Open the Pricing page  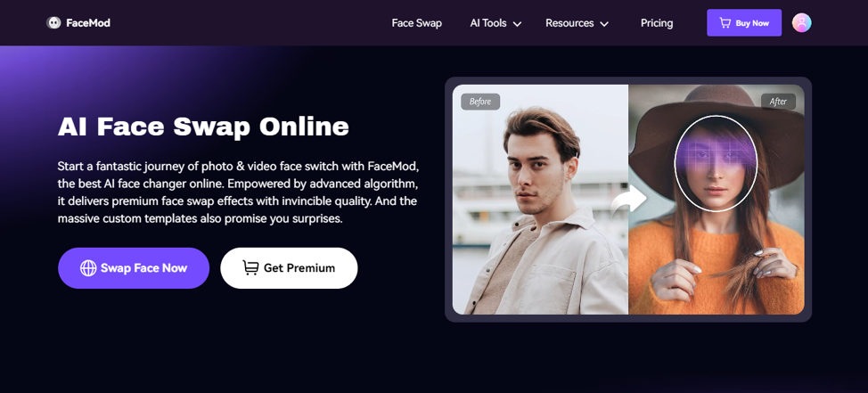tap(657, 23)
